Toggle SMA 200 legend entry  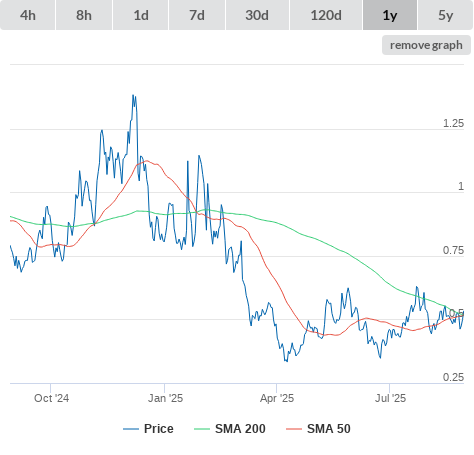240,429
